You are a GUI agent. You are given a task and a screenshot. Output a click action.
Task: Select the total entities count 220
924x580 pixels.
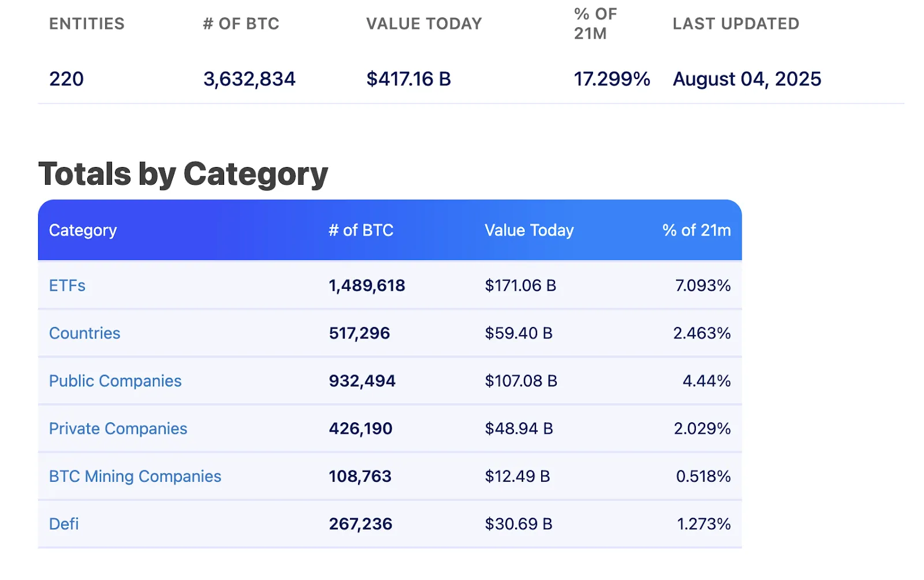65,79
